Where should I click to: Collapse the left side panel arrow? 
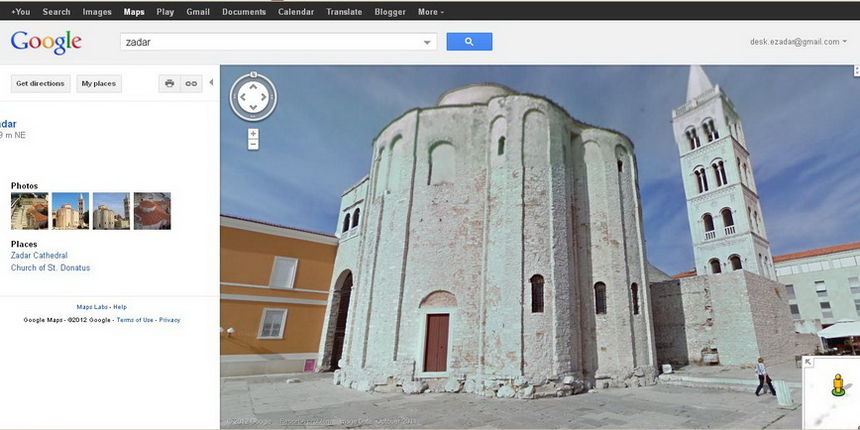211,83
